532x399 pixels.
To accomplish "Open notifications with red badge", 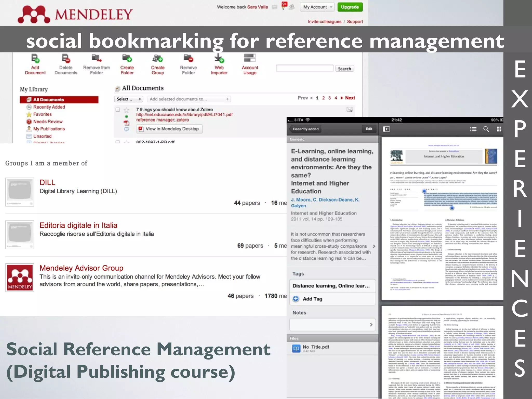I will tap(284, 6).
